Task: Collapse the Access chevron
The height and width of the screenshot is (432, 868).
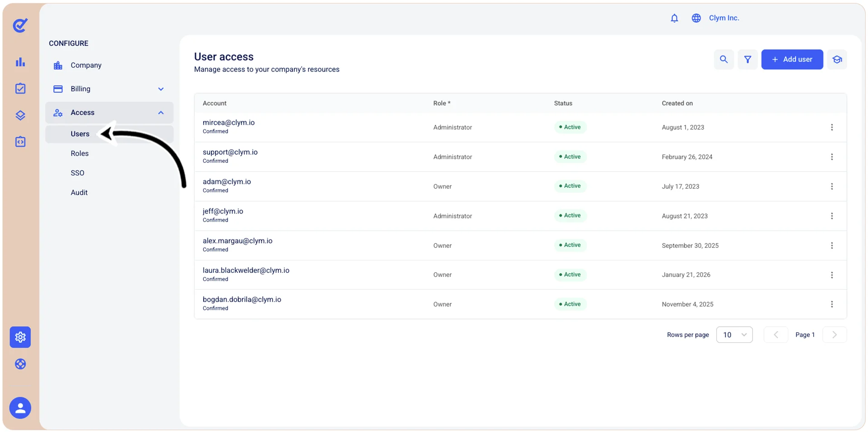Action: (x=161, y=113)
